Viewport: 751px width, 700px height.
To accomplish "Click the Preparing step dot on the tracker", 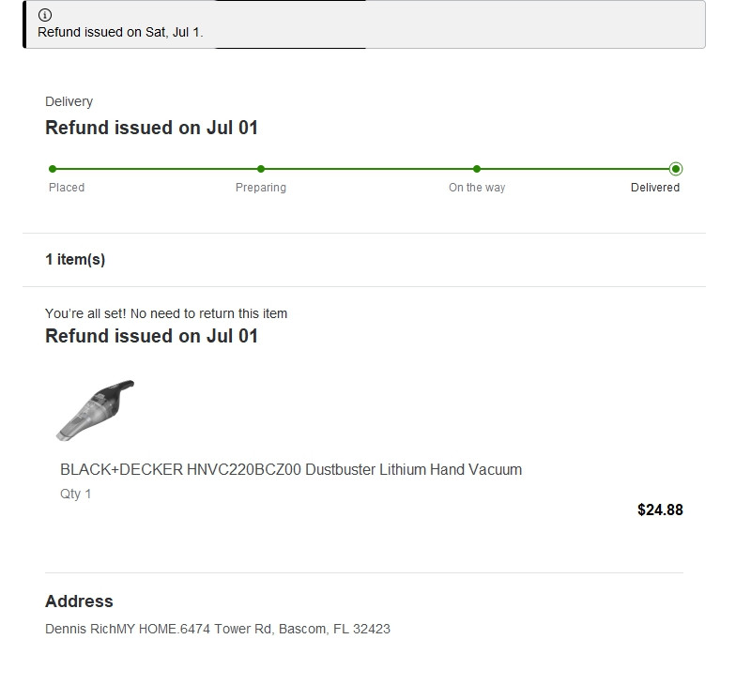I will [x=261, y=169].
